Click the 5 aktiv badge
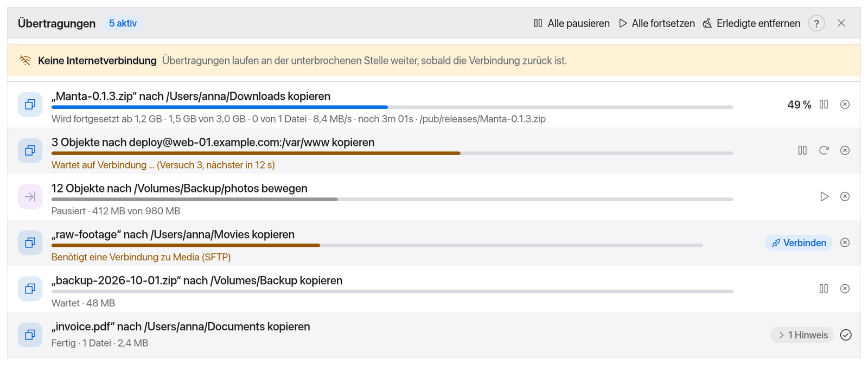Image resolution: width=868 pixels, height=365 pixels. 123,23
